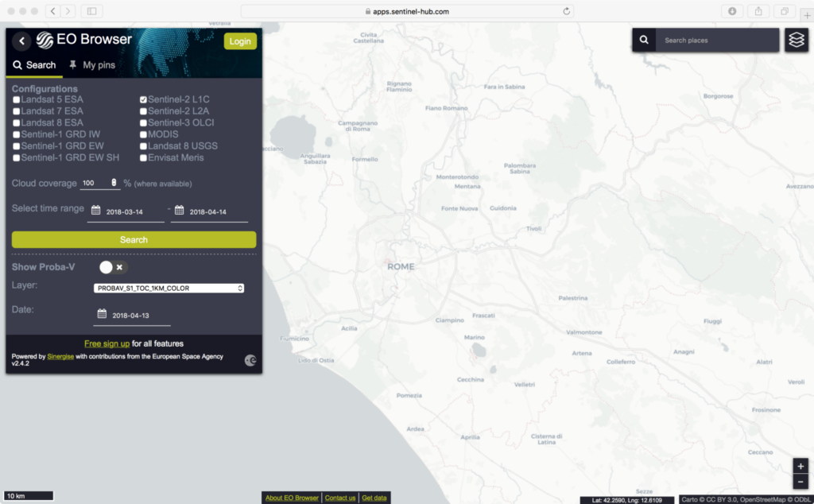The width and height of the screenshot is (814, 504).
Task: Open Safari downloads
Action: [732, 11]
